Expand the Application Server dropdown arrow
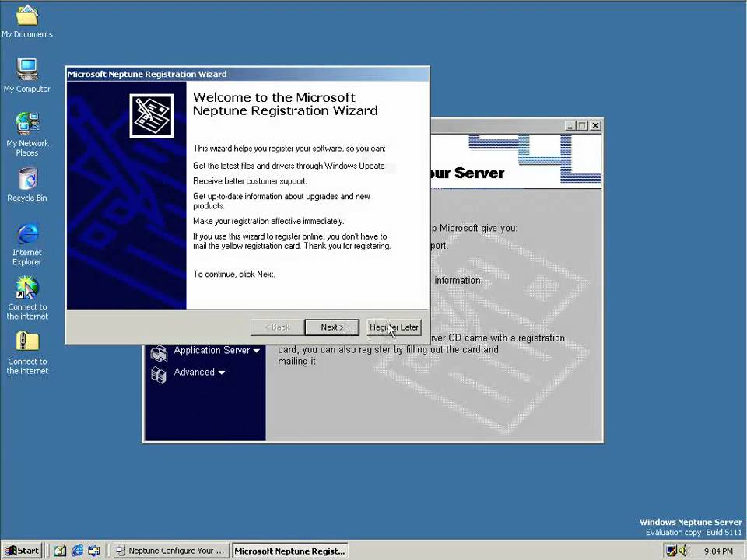Viewport: 747px width, 560px height. pyautogui.click(x=256, y=351)
